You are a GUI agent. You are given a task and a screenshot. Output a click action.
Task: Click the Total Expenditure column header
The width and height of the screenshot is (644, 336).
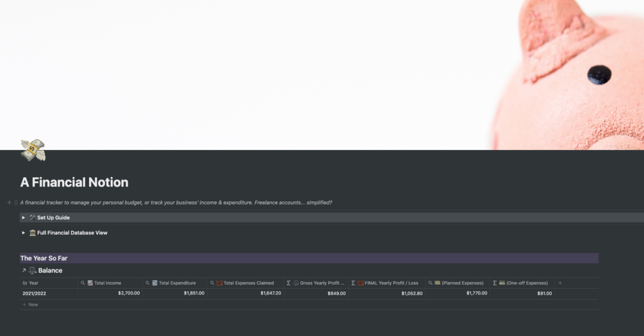[174, 283]
